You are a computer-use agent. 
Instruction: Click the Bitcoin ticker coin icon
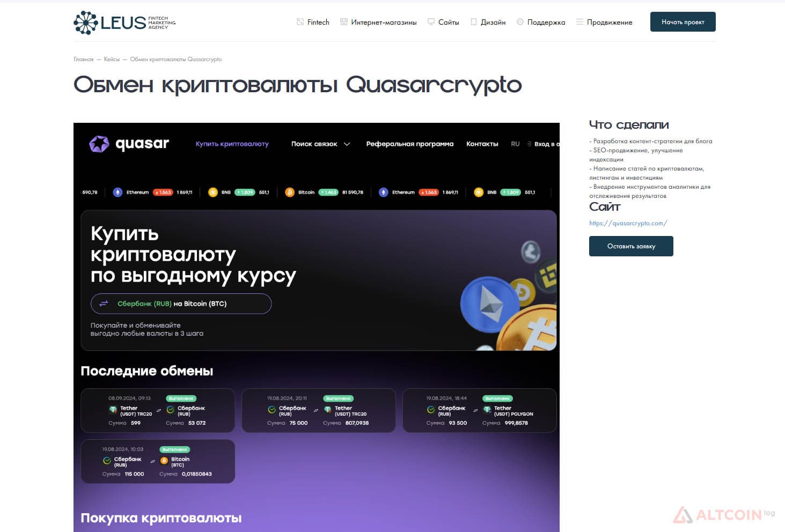point(290,192)
